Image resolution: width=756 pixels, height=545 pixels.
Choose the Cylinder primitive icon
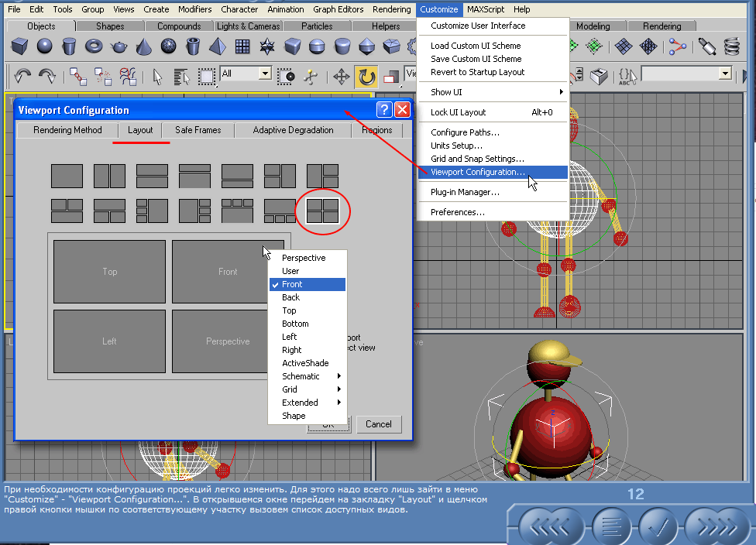click(x=69, y=46)
